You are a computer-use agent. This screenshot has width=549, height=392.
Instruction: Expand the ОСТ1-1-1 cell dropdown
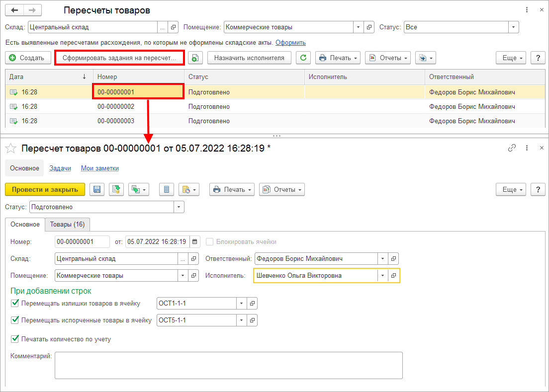tap(241, 303)
